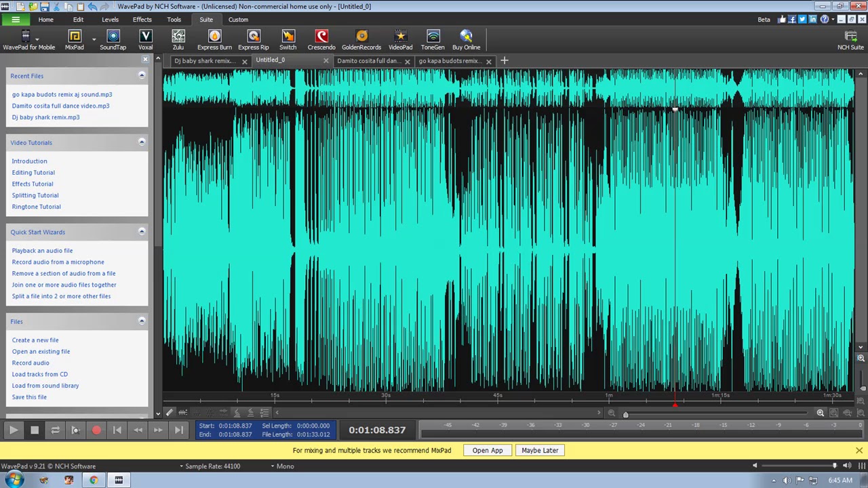Go to the end of the audio
This screenshot has height=488, width=868.
click(x=179, y=430)
